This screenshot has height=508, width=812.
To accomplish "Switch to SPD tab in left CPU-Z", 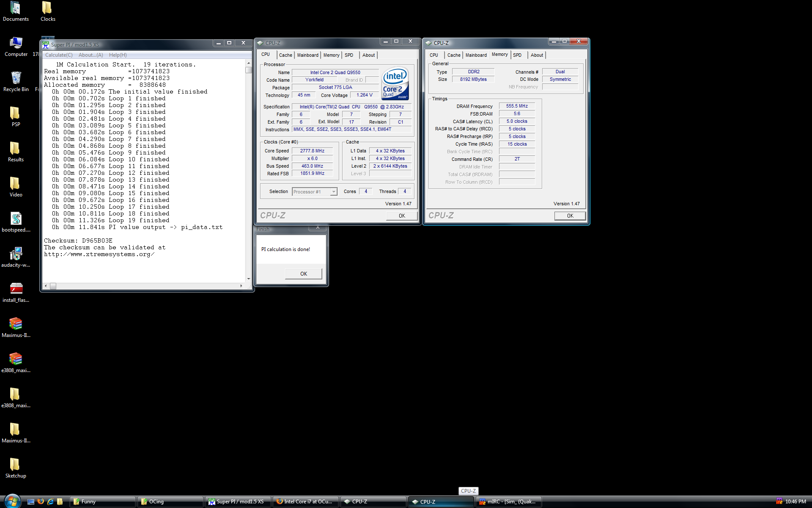I will [x=349, y=55].
